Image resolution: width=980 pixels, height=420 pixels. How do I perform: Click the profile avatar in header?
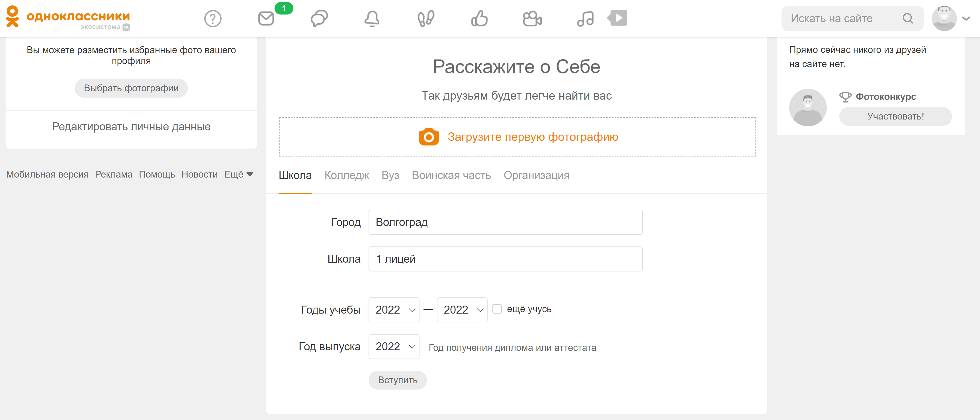click(944, 18)
